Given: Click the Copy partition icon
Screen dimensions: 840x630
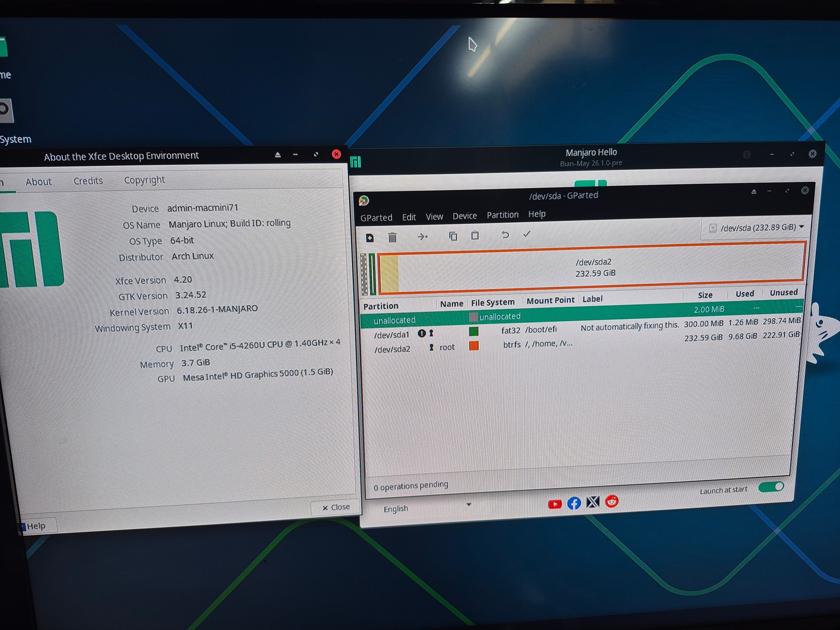Looking at the screenshot, I should click(453, 236).
